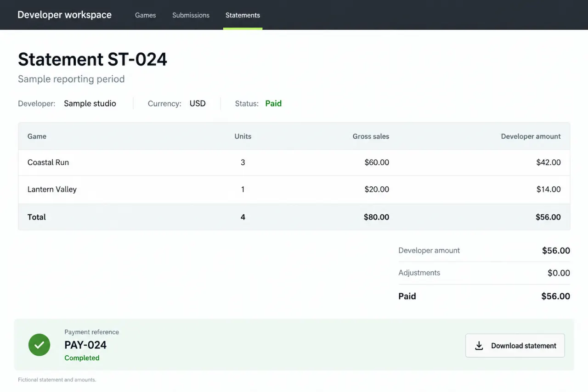588x392 pixels.
Task: Select the Lantern Valley row name
Action: (x=52, y=189)
